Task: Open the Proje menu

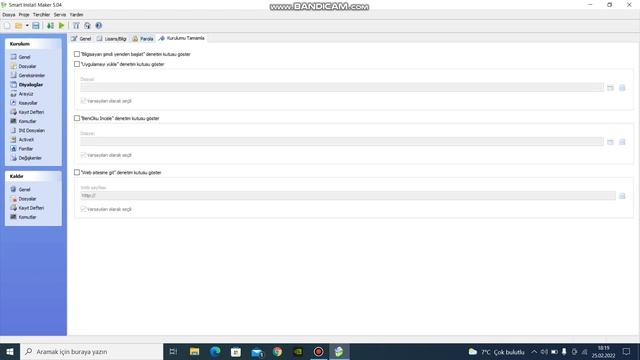Action: pyautogui.click(x=24, y=15)
